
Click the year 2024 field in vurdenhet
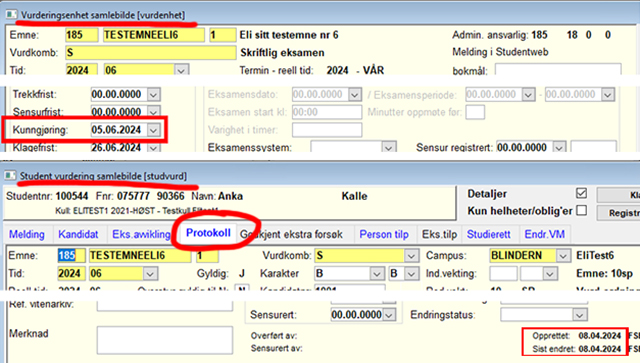tap(82, 70)
